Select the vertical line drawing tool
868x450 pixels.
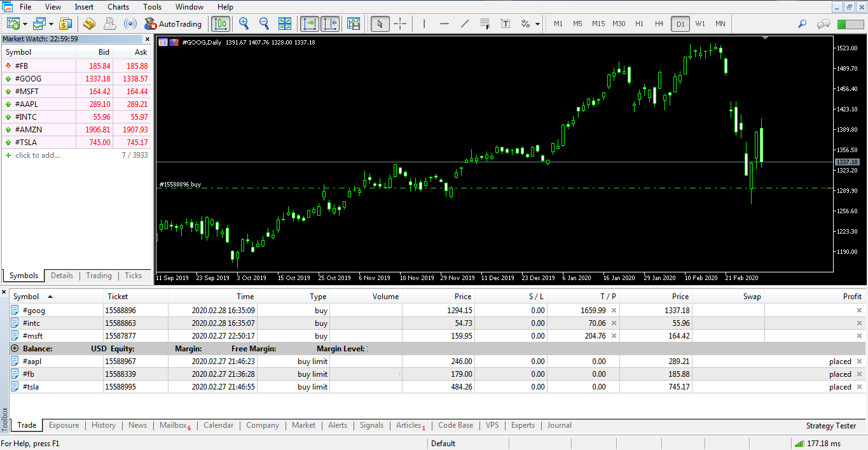(424, 24)
